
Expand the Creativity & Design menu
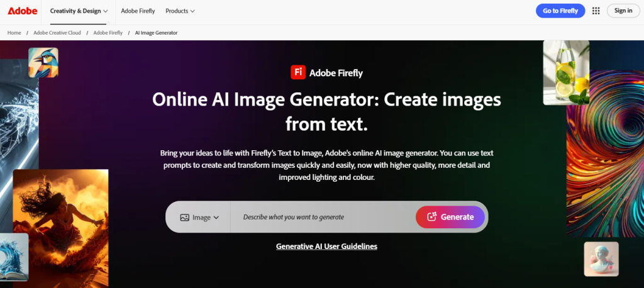coord(79,11)
